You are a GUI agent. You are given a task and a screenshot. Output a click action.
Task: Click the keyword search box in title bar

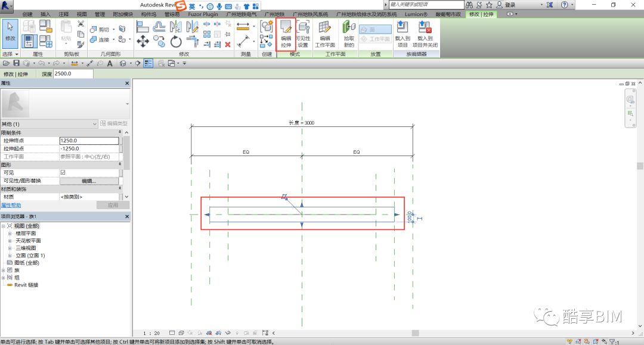[x=426, y=5]
